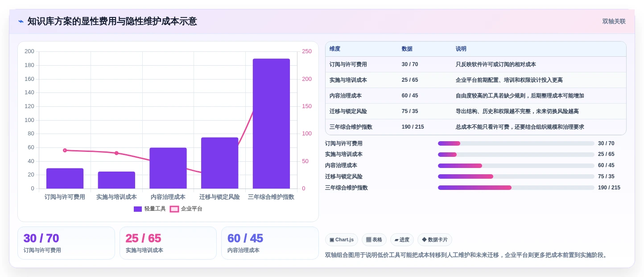This screenshot has width=644, height=277.
Task: Click description starting 导出结构、历史和权限
Action: coord(517,111)
